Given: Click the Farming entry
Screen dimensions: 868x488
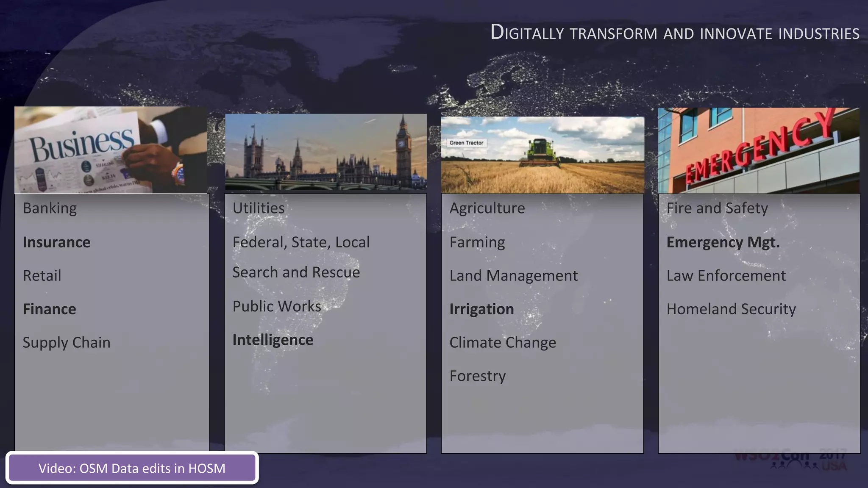Looking at the screenshot, I should click(477, 243).
